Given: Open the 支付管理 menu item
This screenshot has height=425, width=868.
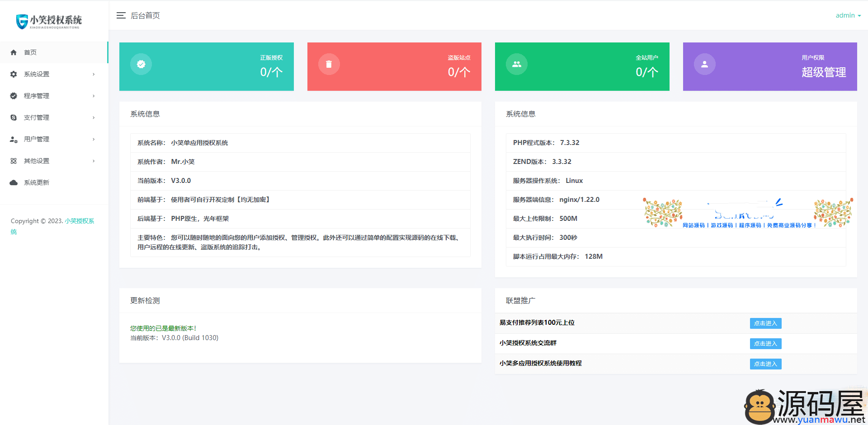Looking at the screenshot, I should click(x=54, y=117).
